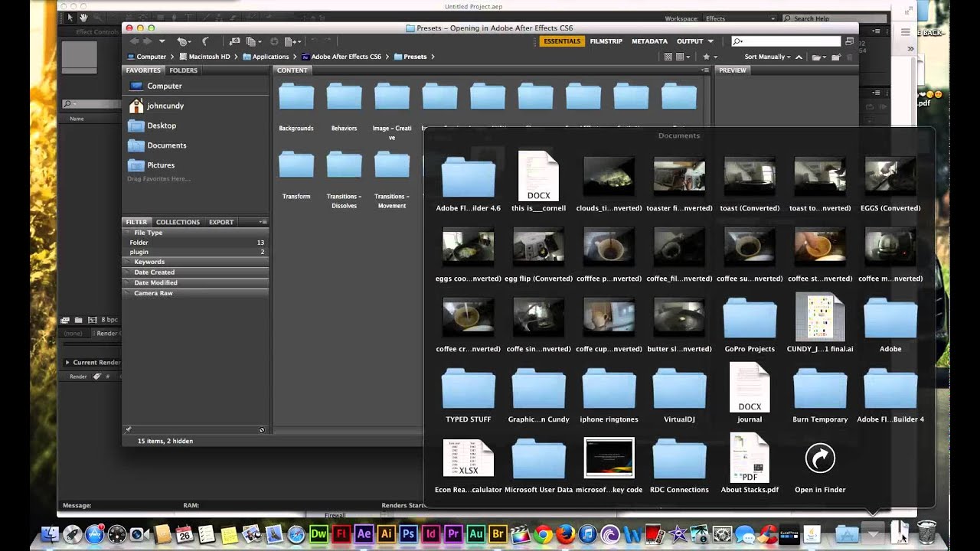
Task: Click Get Photos from Camera icon
Action: point(234,41)
